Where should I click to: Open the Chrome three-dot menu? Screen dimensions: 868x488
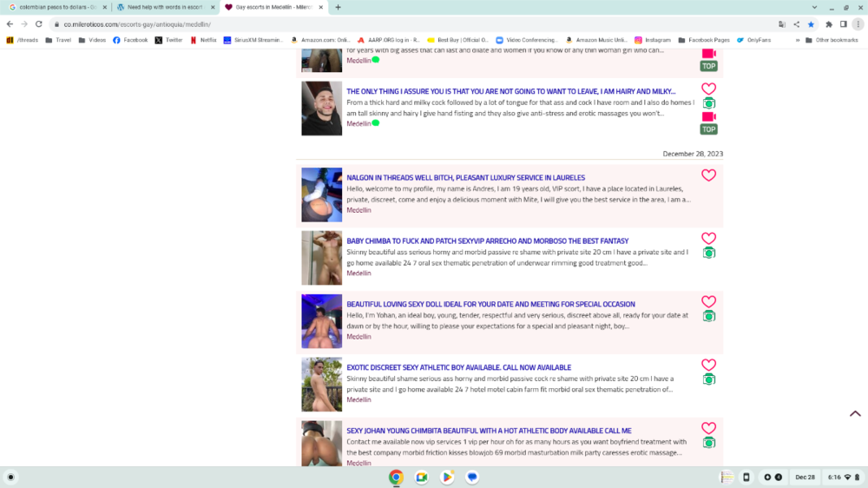pos(858,24)
